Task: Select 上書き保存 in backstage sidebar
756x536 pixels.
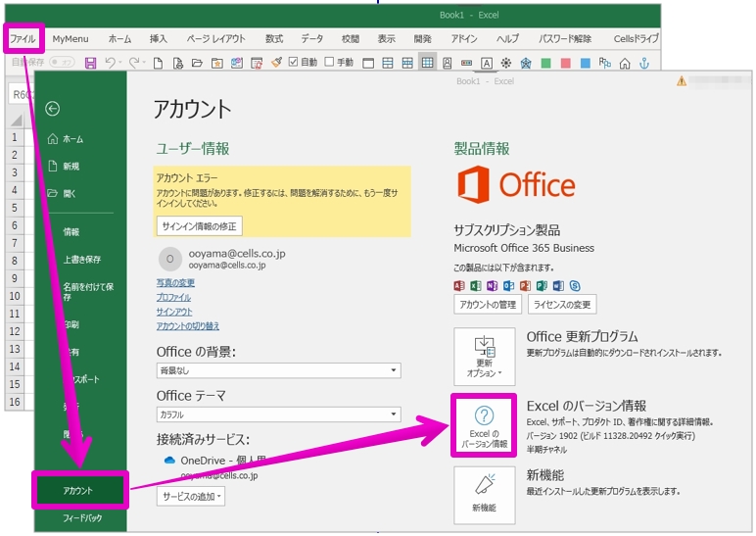Action: pos(81,259)
